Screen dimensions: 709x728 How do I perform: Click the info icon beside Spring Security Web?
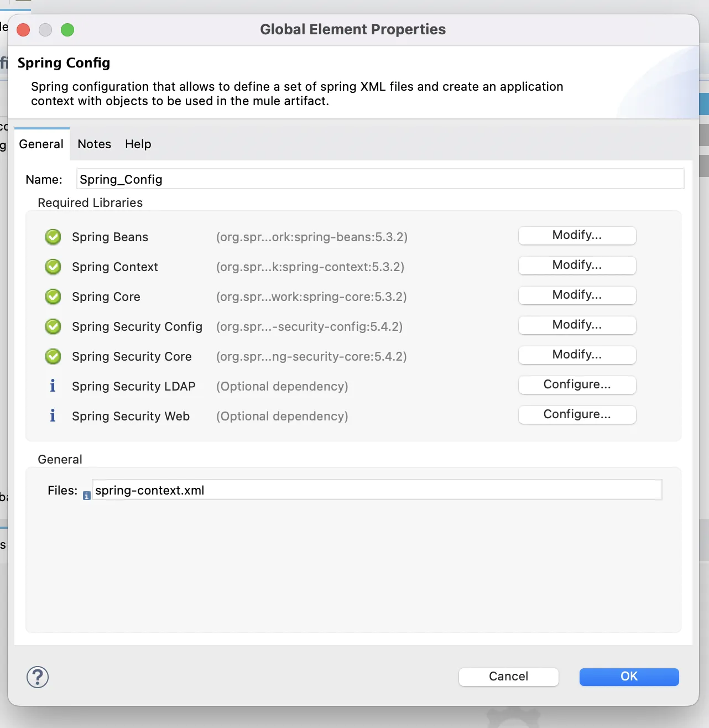click(53, 415)
